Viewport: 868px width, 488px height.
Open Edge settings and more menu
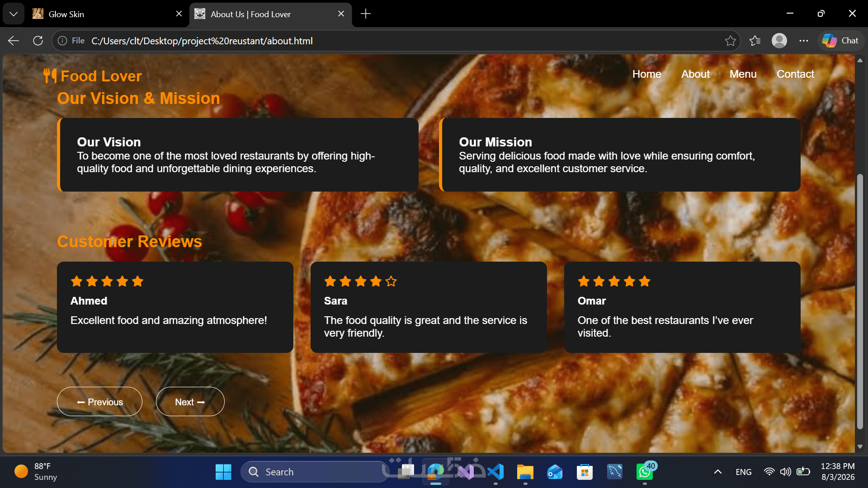pos(804,41)
